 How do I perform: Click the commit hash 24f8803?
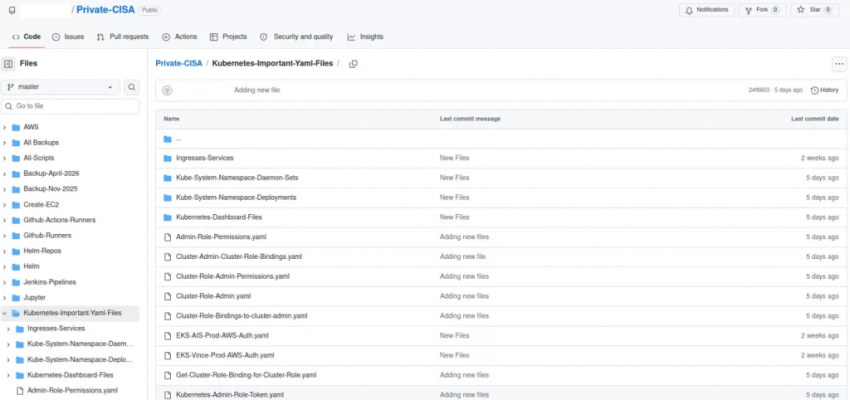pyautogui.click(x=760, y=91)
